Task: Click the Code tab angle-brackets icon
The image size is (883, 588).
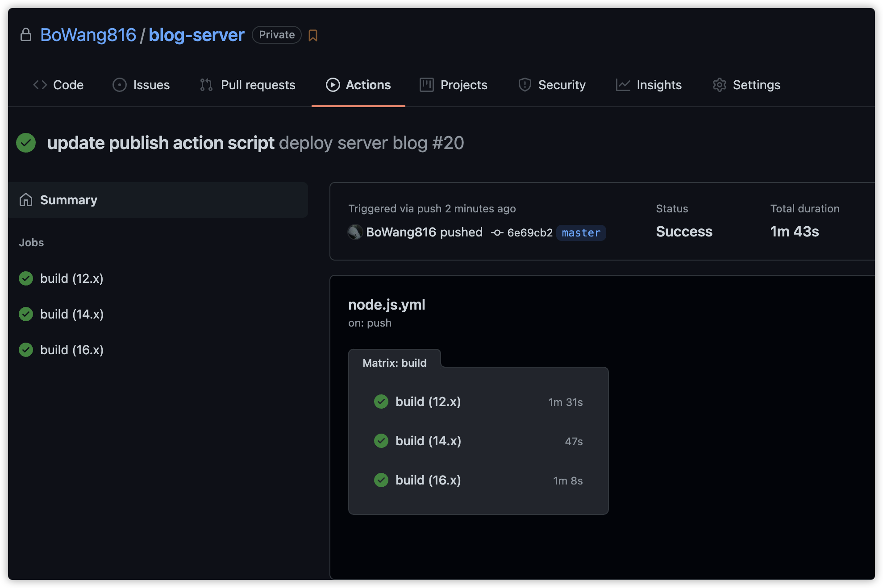Action: (x=40, y=85)
